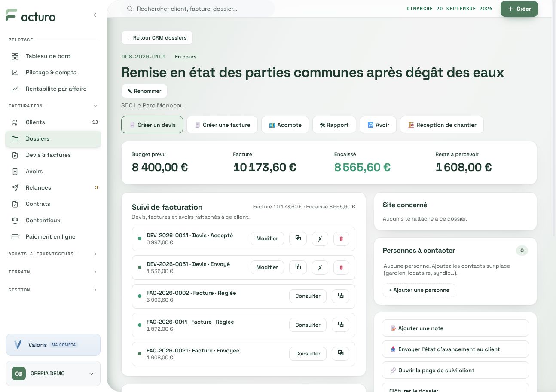Click the date Dimanche 20 Septembre 2026
This screenshot has width=556, height=392.
[449, 9]
